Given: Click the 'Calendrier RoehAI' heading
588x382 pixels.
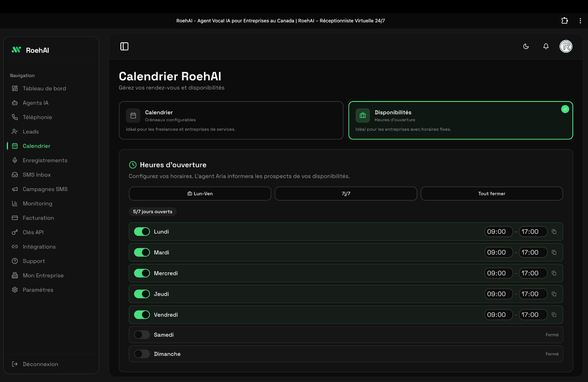Looking at the screenshot, I should 170,77.
